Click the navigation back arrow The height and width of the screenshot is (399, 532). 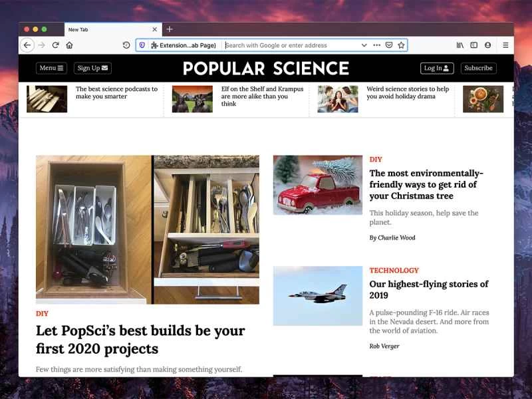tap(27, 45)
